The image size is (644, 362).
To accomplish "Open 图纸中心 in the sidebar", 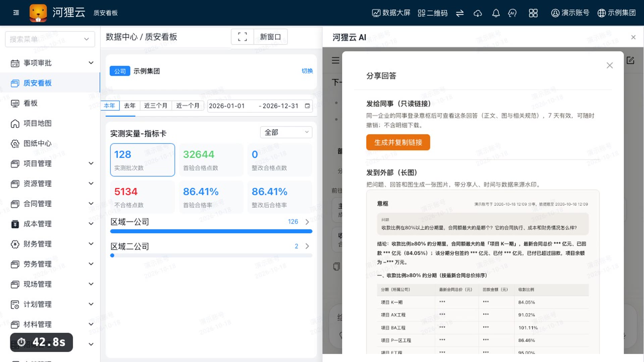I will pyautogui.click(x=50, y=143).
